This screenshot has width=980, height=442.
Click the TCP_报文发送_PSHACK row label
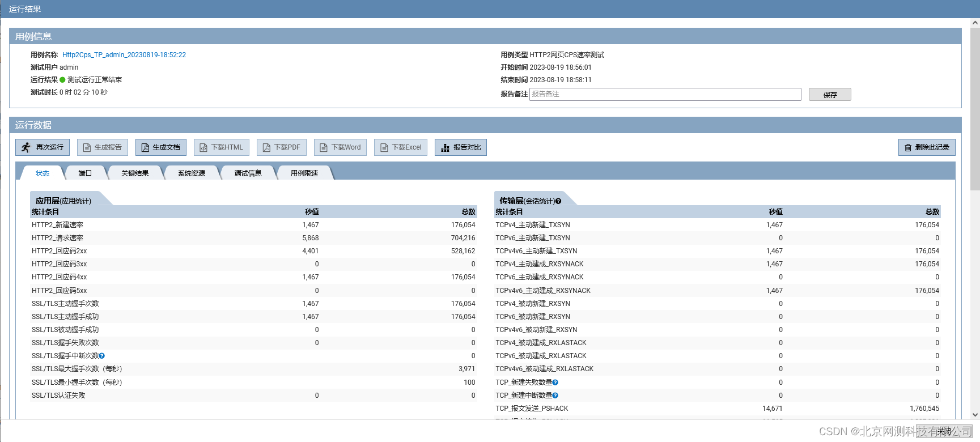[532, 409]
